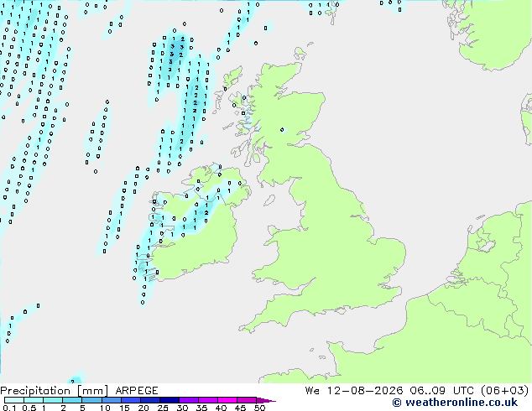Click the '06..09 UTC' time range text
The height and width of the screenshot is (411, 532).
click(x=441, y=390)
